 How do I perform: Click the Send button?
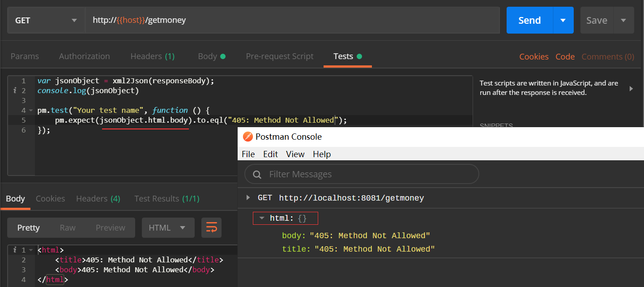pyautogui.click(x=529, y=20)
